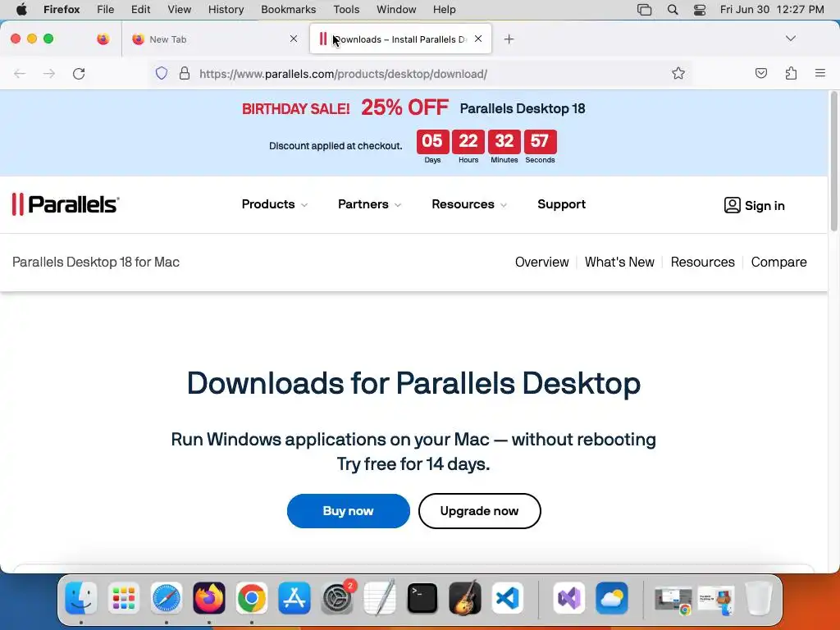Select the Downloads – Install Parallels tab
This screenshot has width=840, height=630.
(400, 39)
